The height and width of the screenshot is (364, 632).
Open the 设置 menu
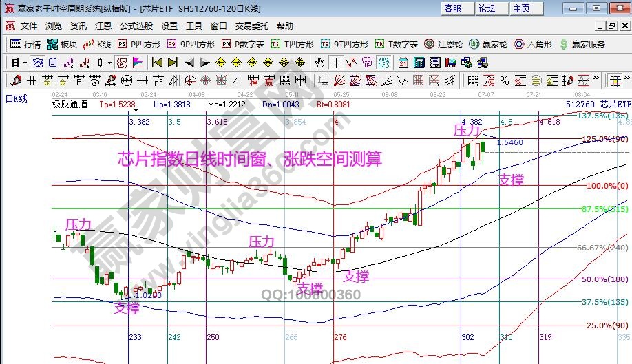169,26
